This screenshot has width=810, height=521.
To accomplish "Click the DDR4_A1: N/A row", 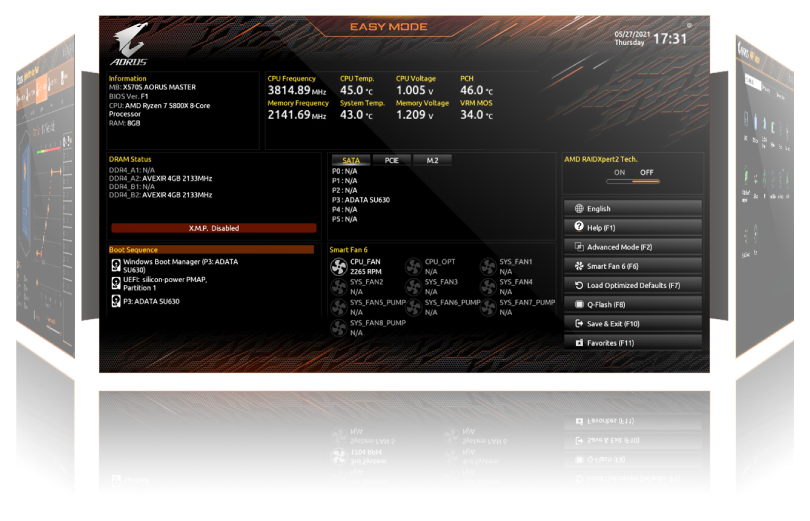I will click(x=132, y=170).
